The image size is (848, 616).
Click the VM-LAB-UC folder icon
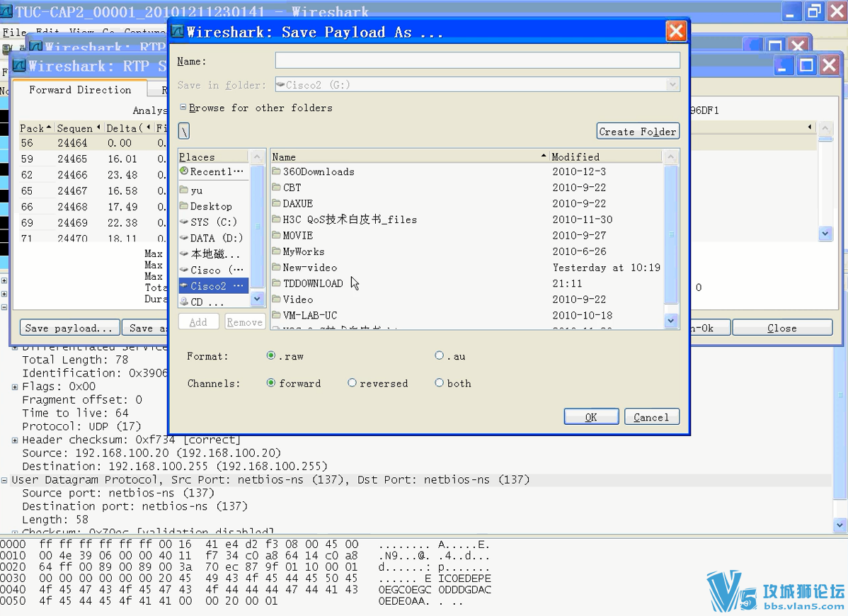click(276, 316)
